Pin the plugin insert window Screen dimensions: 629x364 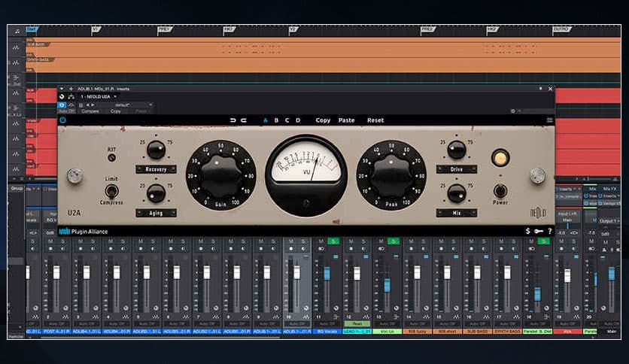[x=540, y=89]
